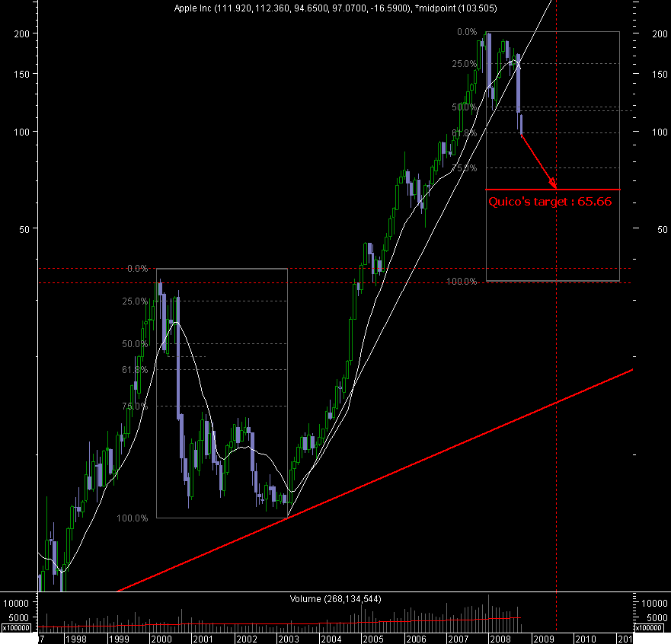Select the 1999 year label on time axis
This screenshot has width=671, height=644.
point(118,639)
